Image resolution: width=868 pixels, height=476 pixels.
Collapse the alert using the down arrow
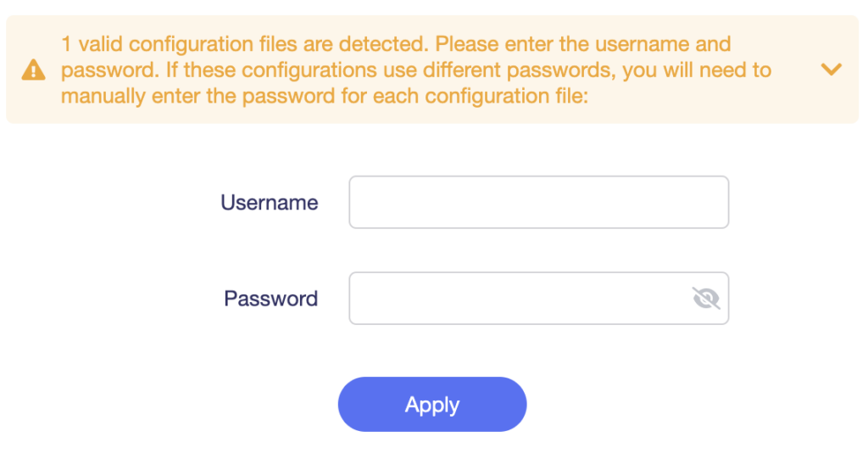tap(832, 70)
